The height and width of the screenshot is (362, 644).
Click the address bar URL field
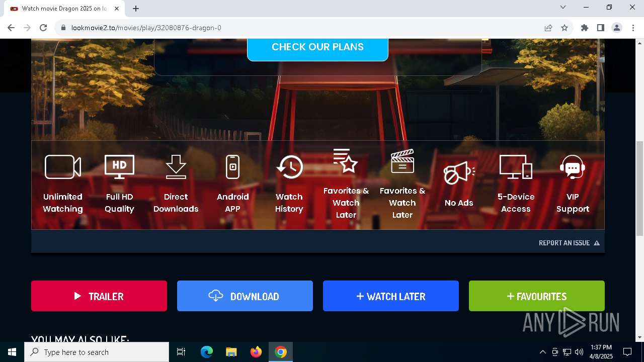(302, 28)
